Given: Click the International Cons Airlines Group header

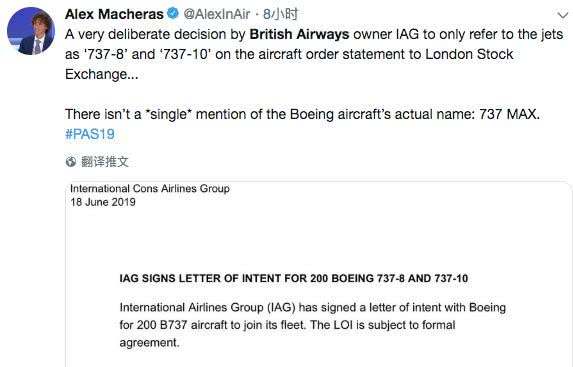Looking at the screenshot, I should 150,189.
